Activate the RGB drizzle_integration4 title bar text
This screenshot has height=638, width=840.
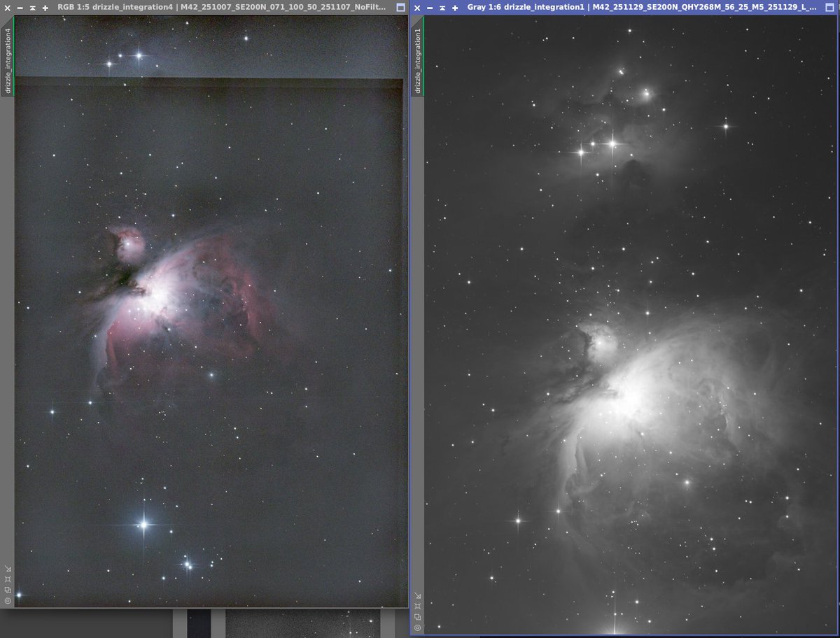[221, 8]
